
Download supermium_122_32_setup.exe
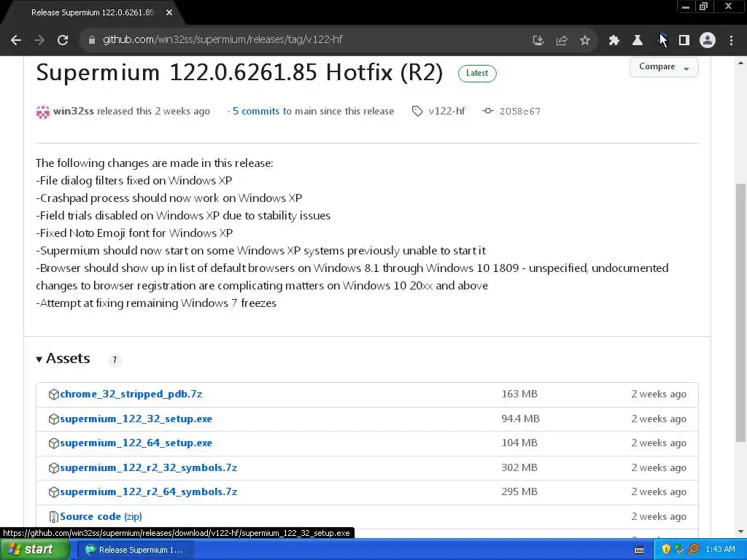[136, 419]
